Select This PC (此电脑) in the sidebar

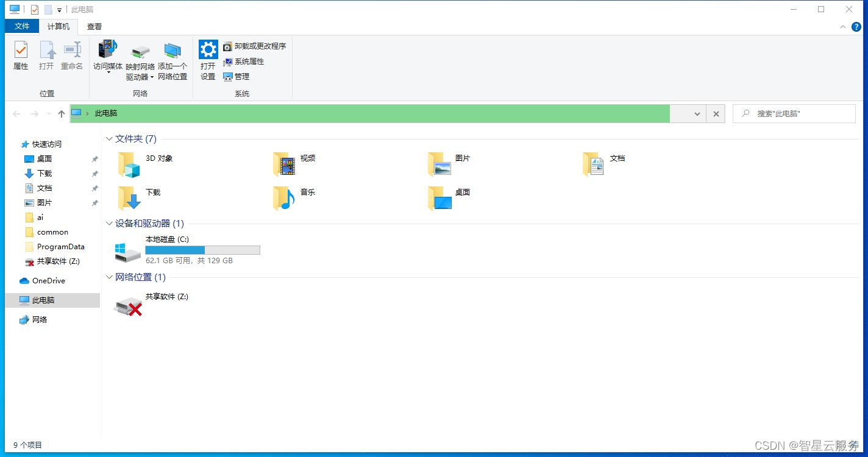point(52,300)
